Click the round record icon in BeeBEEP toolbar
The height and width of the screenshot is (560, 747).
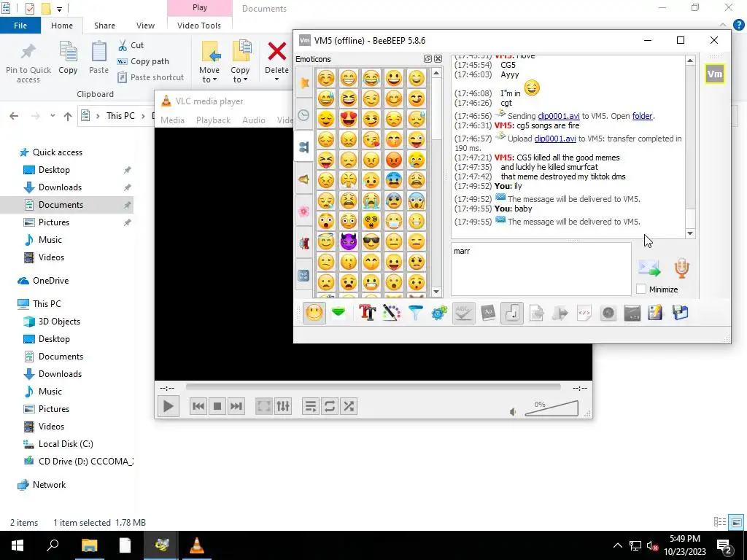point(608,313)
